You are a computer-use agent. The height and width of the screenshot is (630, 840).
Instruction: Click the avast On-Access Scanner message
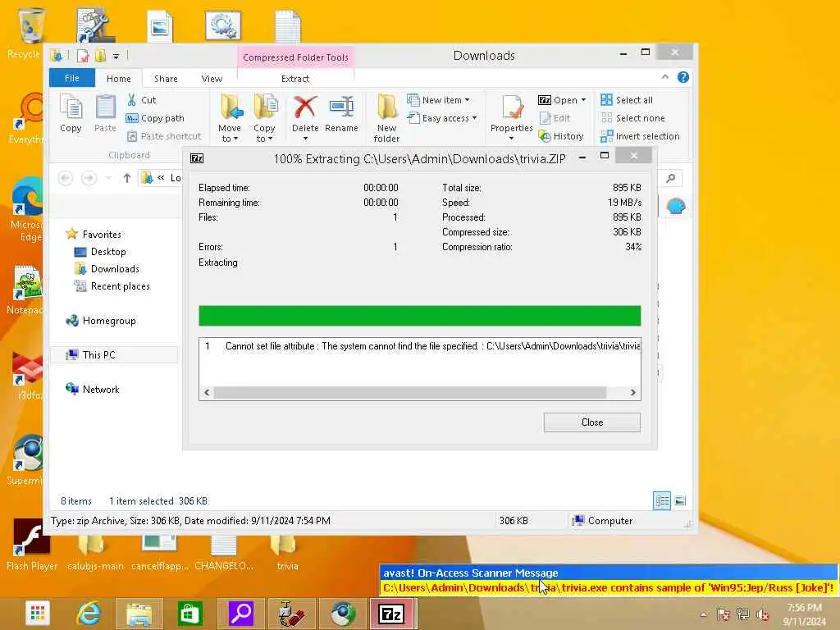pyautogui.click(x=608, y=580)
